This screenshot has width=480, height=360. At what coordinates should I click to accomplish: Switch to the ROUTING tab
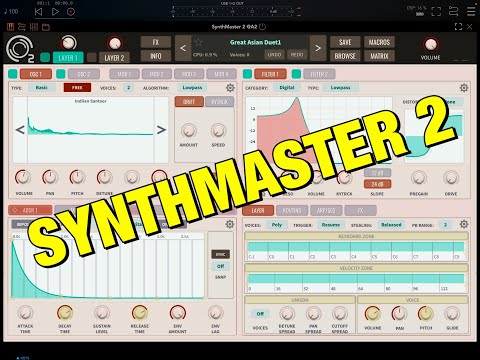(x=292, y=210)
